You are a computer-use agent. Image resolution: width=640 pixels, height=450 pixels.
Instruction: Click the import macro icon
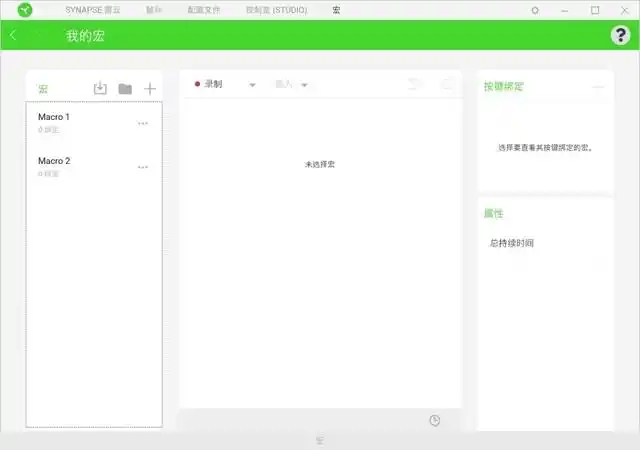point(100,88)
